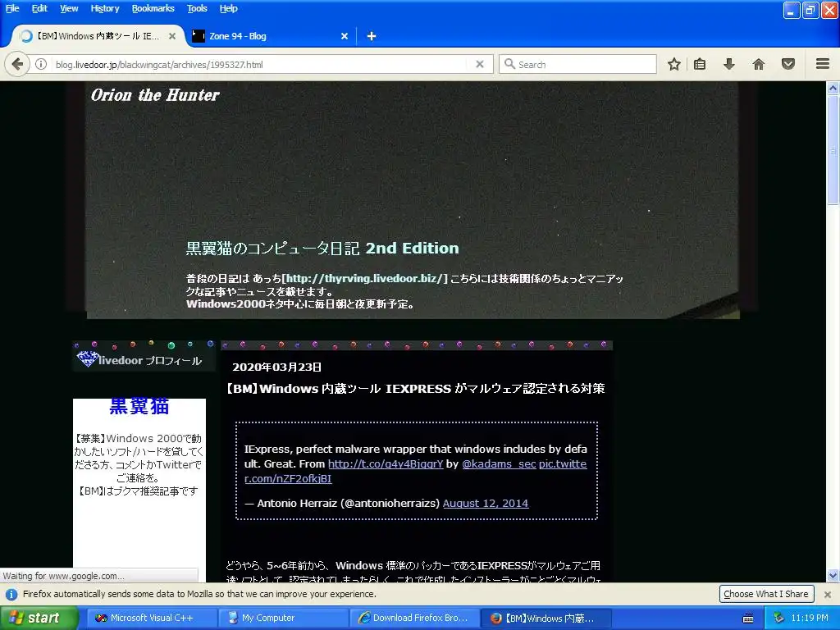Open My Computer from the taskbar
This screenshot has height=630, width=840.
pos(283,619)
